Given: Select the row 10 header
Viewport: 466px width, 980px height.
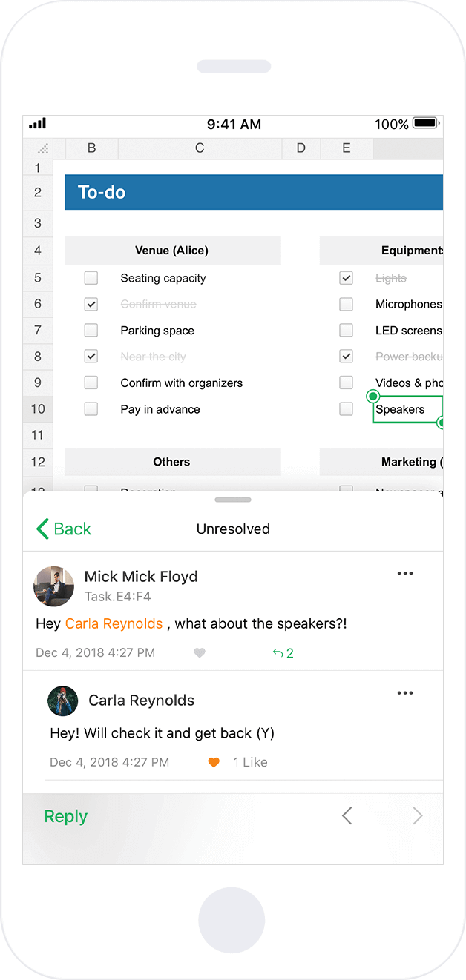Looking at the screenshot, I should click(x=38, y=409).
